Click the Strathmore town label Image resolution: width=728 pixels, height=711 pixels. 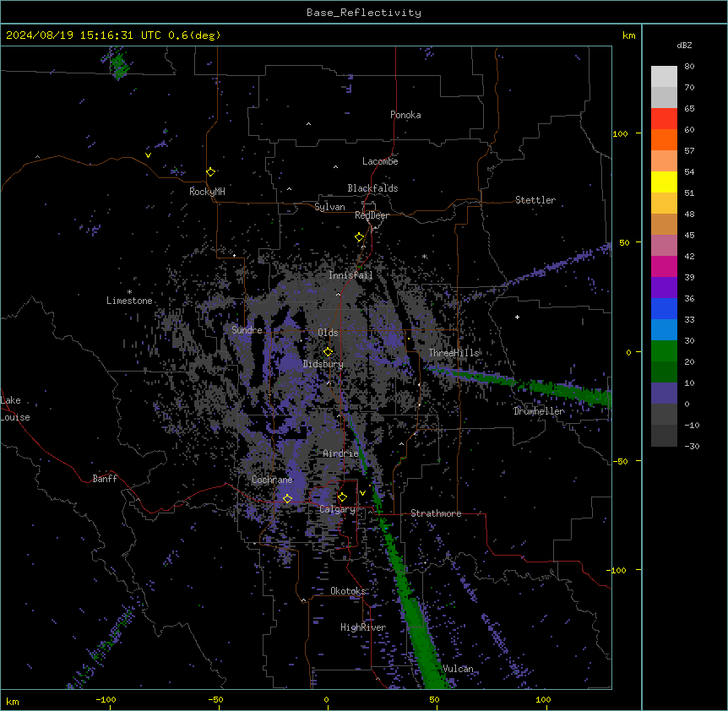[436, 513]
